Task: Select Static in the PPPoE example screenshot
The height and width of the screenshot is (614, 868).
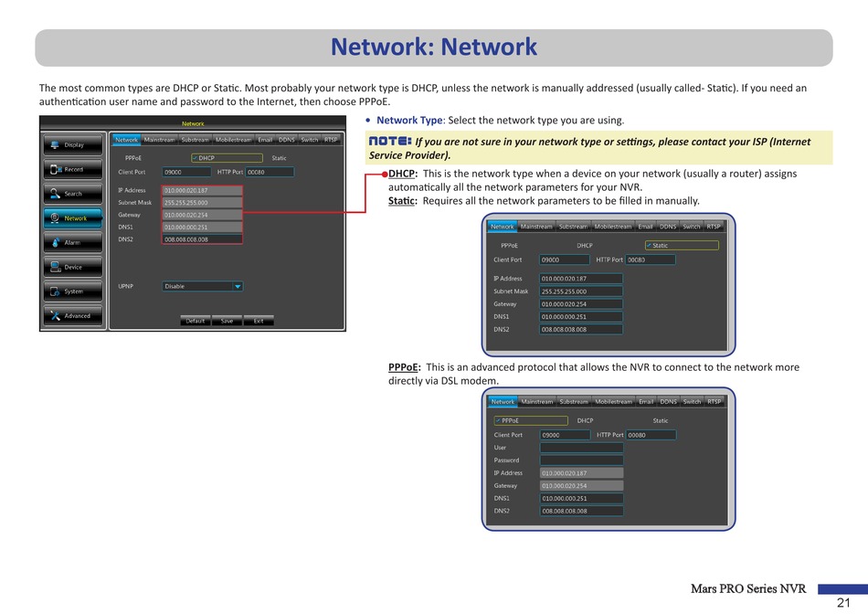Action: (661, 421)
